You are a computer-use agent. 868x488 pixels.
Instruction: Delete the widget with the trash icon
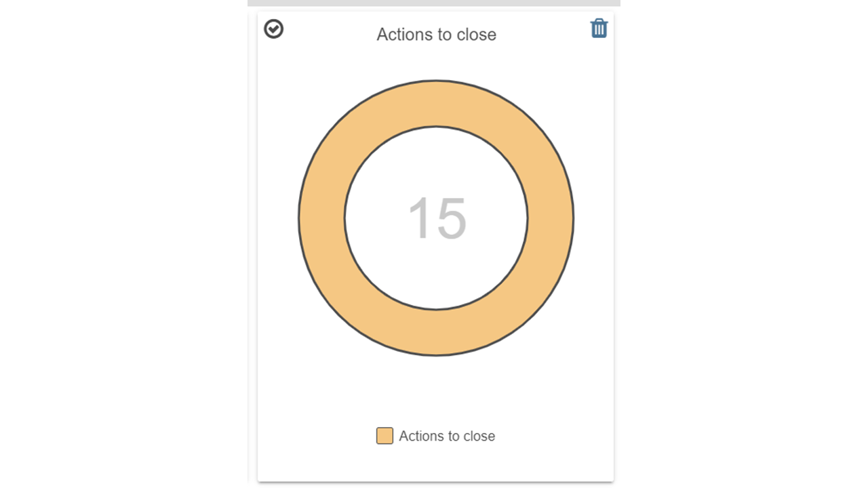tap(599, 28)
